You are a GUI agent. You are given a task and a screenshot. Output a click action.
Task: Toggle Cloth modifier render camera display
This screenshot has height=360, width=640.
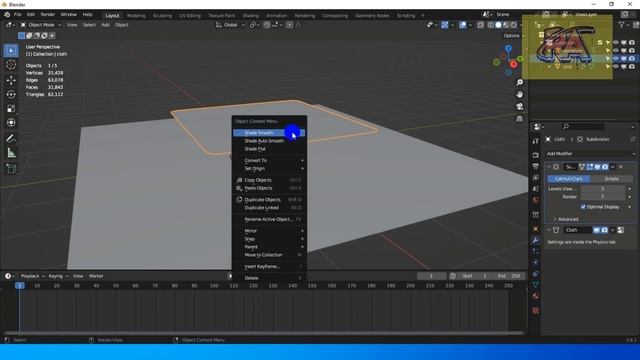coord(604,230)
